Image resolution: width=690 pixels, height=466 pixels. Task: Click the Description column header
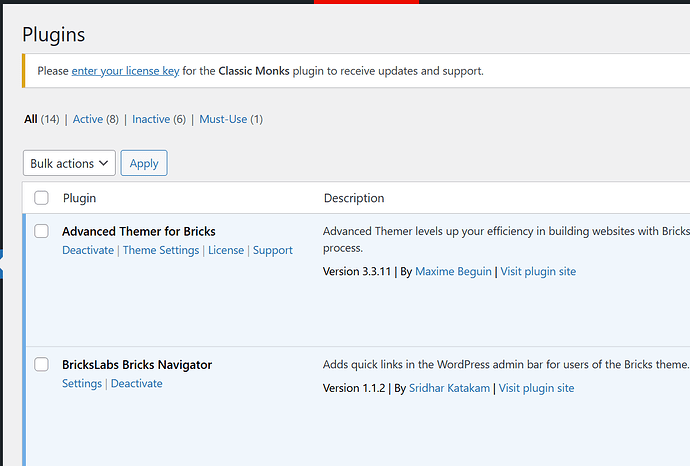354,198
